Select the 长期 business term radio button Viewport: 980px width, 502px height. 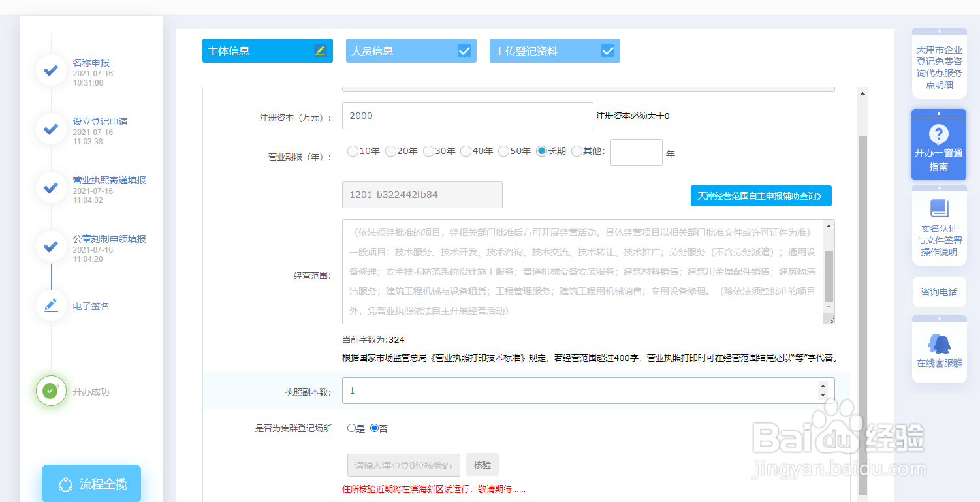[x=541, y=151]
